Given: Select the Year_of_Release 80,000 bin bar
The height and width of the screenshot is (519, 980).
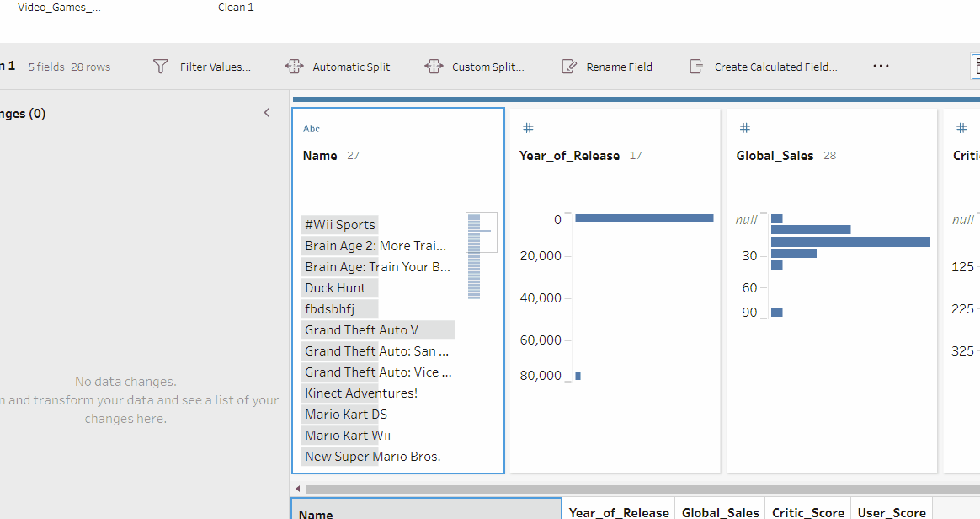Looking at the screenshot, I should click(x=578, y=375).
